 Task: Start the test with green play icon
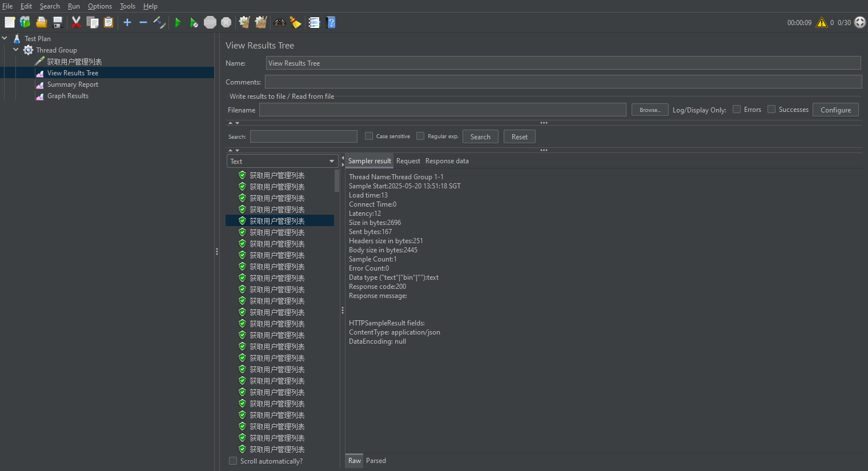pyautogui.click(x=178, y=22)
